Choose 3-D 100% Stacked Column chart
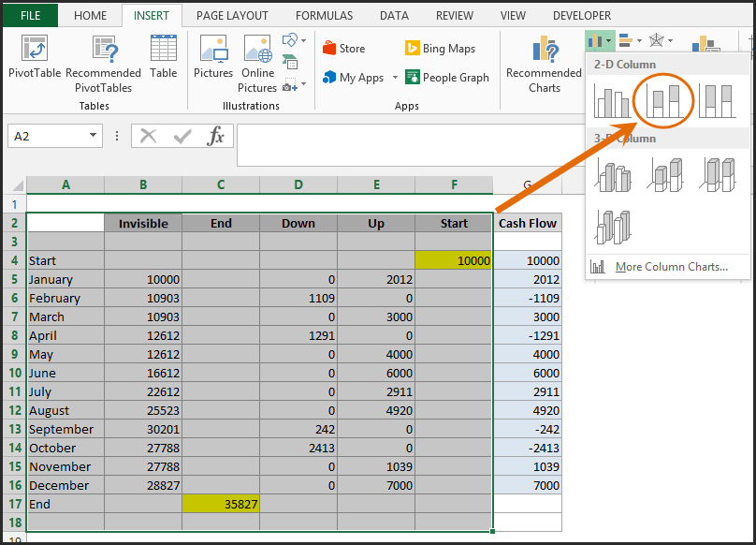 [x=718, y=175]
